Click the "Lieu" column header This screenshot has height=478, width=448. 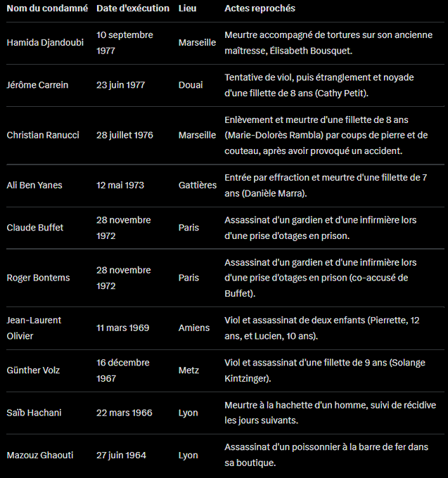pyautogui.click(x=188, y=8)
